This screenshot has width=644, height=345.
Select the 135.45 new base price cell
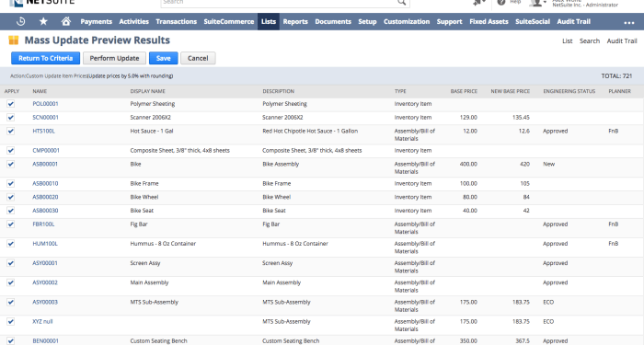[521, 118]
